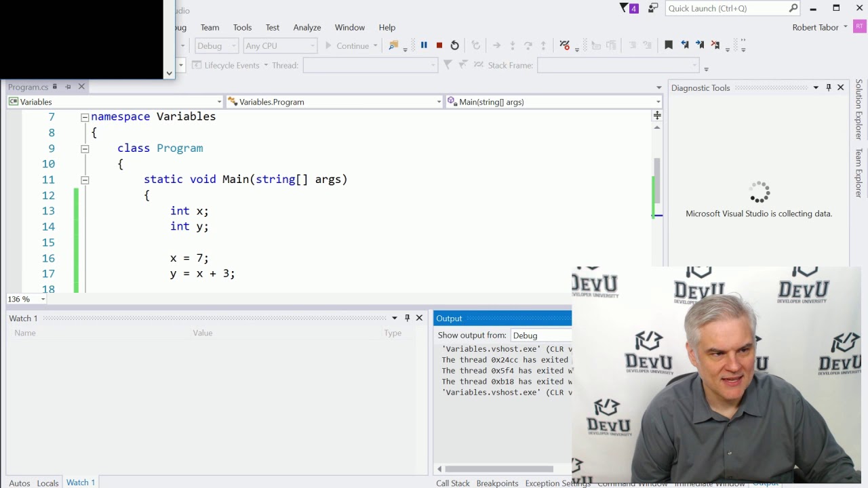Click the Step Into icon
The width and height of the screenshot is (868, 488).
(x=512, y=45)
